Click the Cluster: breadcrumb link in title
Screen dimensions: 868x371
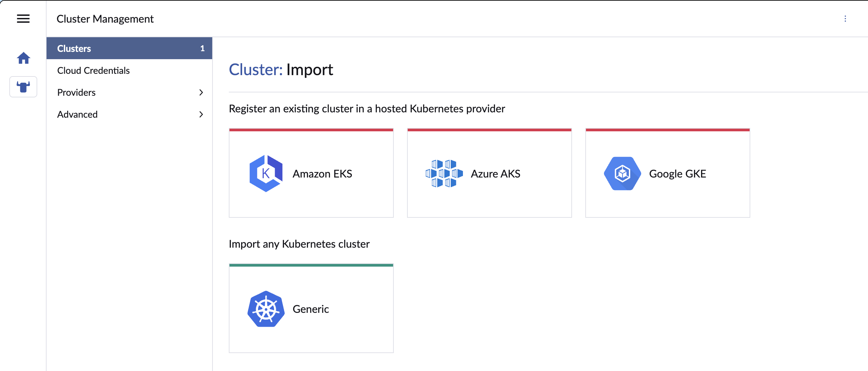tap(256, 69)
